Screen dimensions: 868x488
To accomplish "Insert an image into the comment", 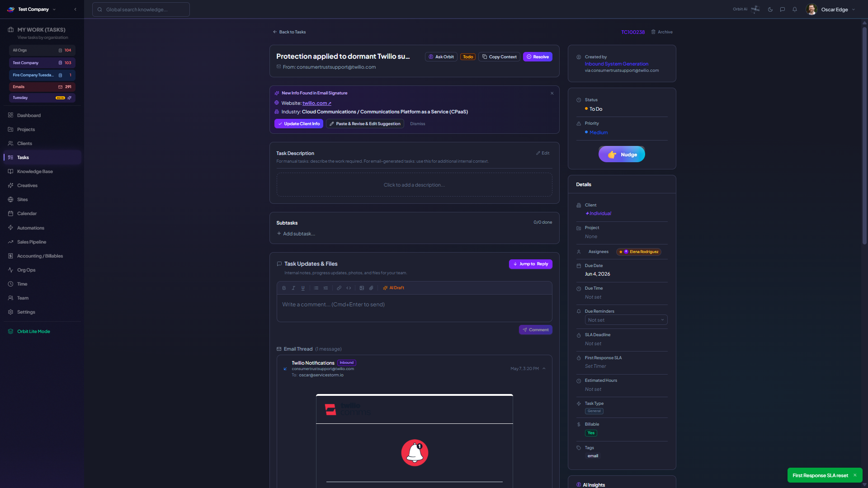I will coord(362,288).
